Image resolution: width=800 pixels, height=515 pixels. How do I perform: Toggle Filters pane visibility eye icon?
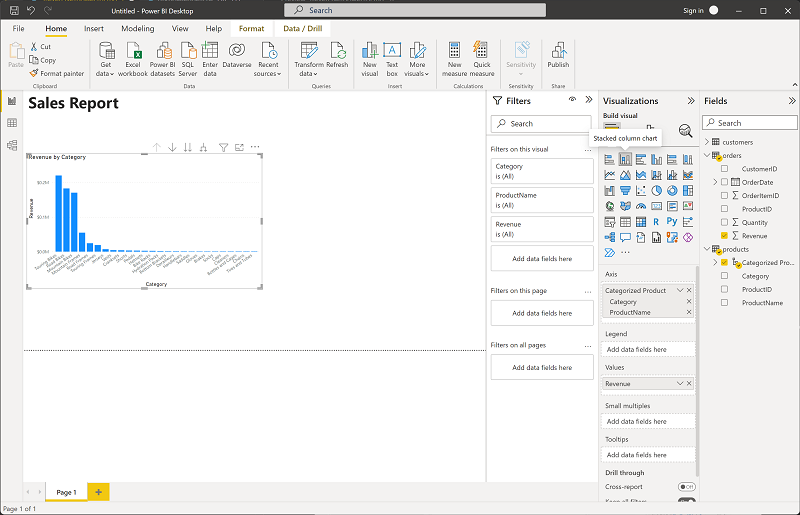pos(572,100)
